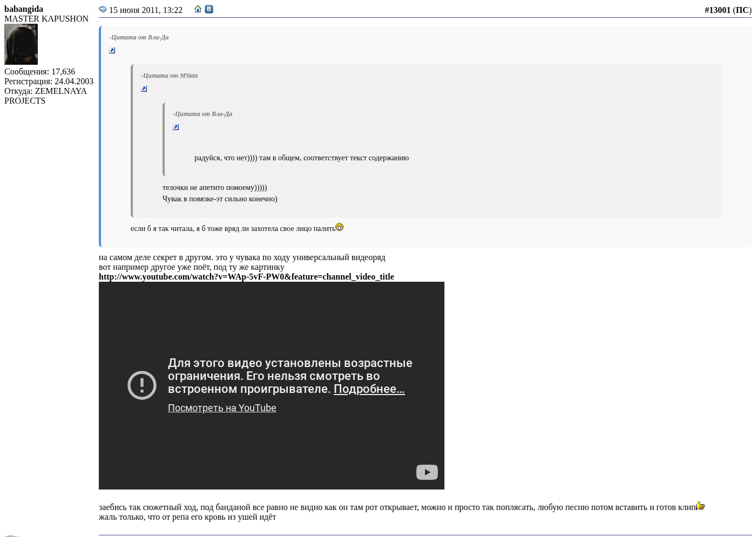
Task: Click the grinning smiley emoticon
Action: pyautogui.click(x=340, y=227)
